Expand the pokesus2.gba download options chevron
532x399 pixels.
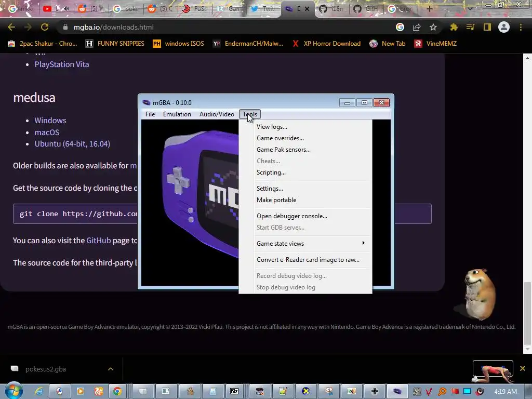pyautogui.click(x=111, y=369)
